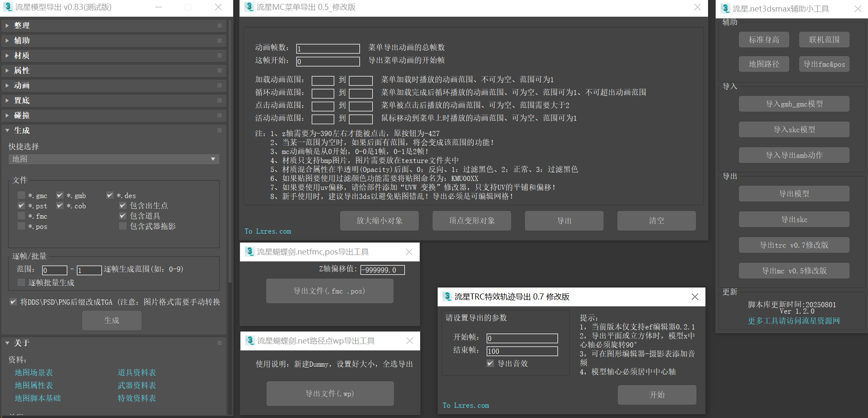Click the 导出skc button

pos(794,219)
